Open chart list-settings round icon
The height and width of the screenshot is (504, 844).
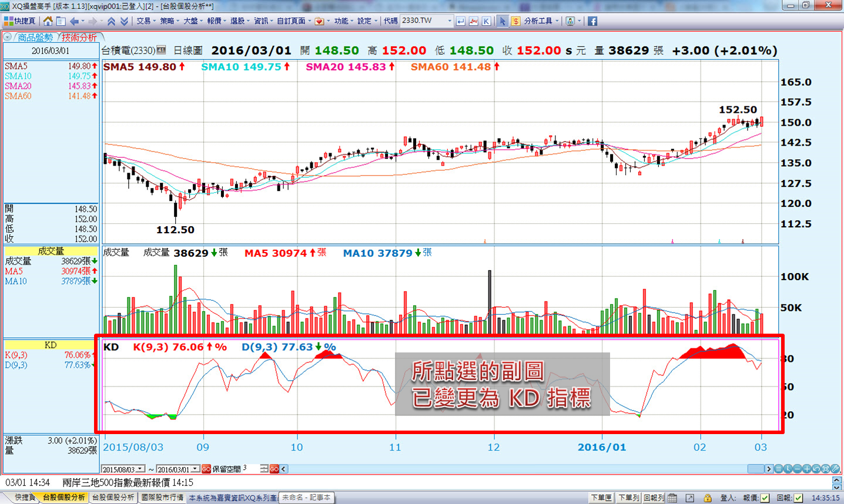778,469
